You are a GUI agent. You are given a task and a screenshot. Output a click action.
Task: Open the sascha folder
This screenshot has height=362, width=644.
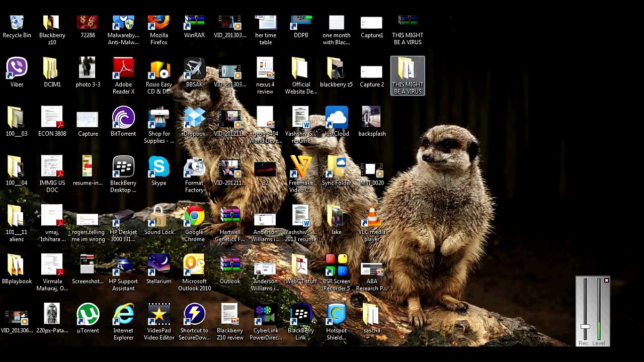tap(372, 319)
